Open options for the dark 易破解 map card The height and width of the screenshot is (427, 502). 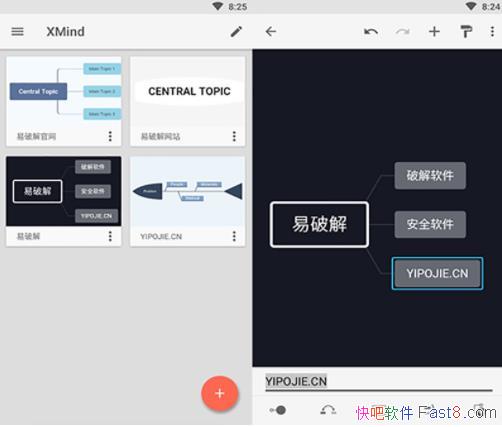click(110, 236)
